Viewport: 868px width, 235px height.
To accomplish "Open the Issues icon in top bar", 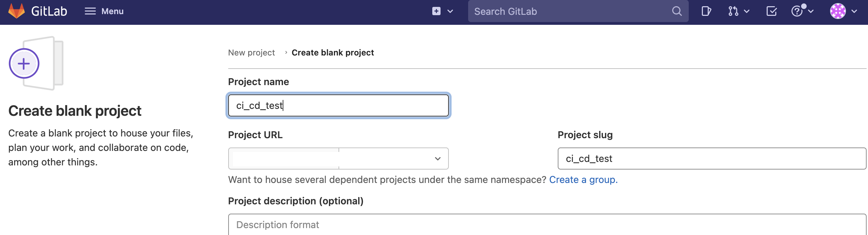I will [x=706, y=11].
